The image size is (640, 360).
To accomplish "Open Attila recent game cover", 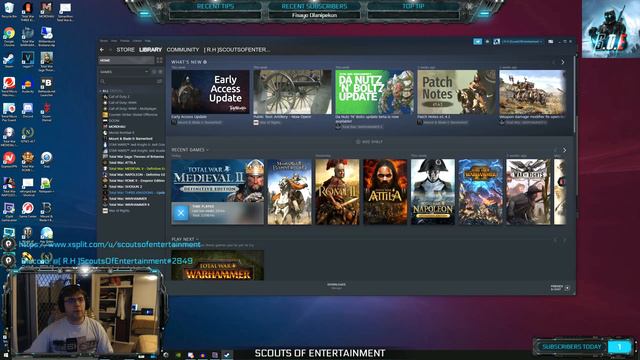I will pos(385,192).
